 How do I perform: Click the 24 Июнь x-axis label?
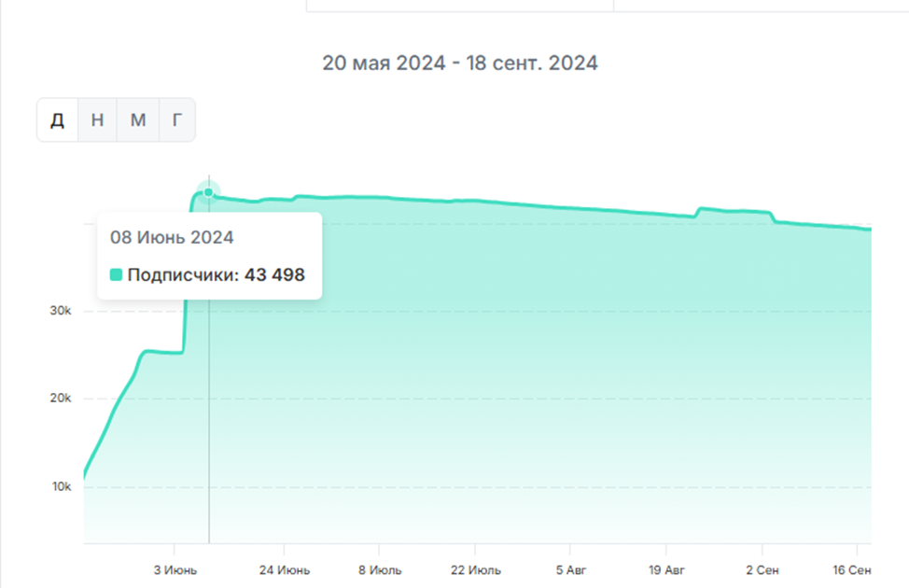tap(285, 569)
